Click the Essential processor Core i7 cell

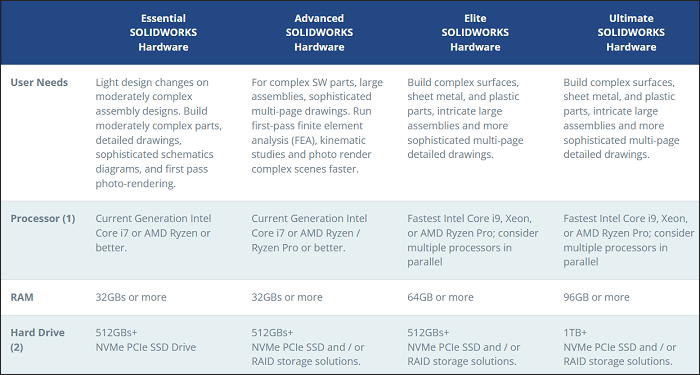(x=153, y=233)
